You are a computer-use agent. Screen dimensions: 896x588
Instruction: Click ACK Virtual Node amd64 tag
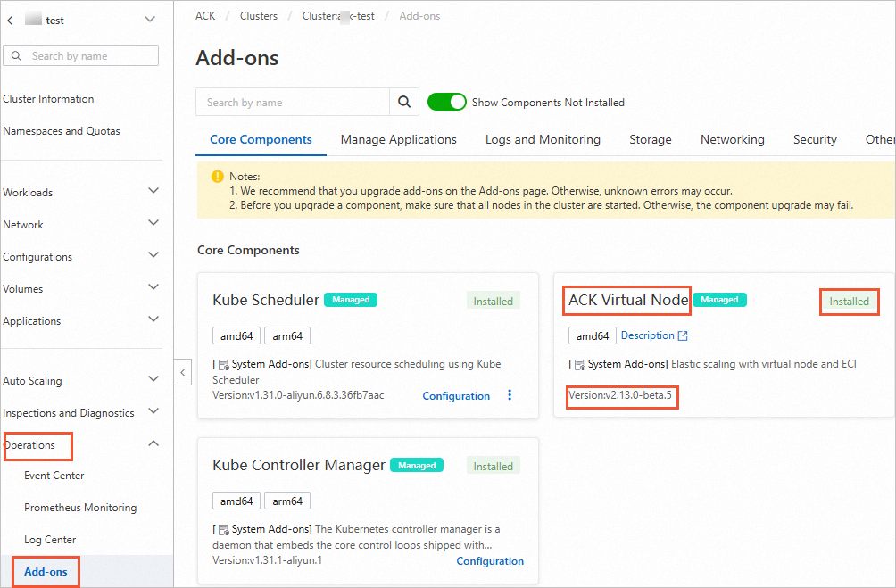click(593, 336)
